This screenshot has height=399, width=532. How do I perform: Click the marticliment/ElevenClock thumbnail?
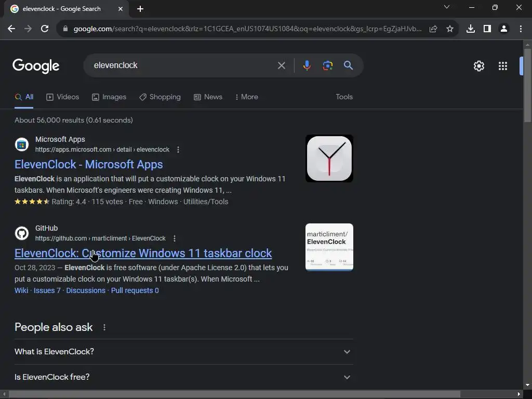(329, 247)
